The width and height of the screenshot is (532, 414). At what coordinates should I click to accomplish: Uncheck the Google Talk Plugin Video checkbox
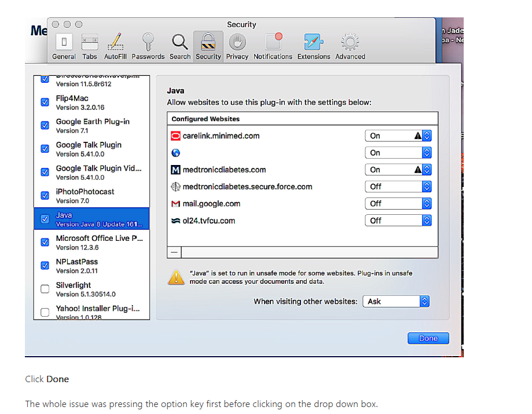pyautogui.click(x=45, y=173)
